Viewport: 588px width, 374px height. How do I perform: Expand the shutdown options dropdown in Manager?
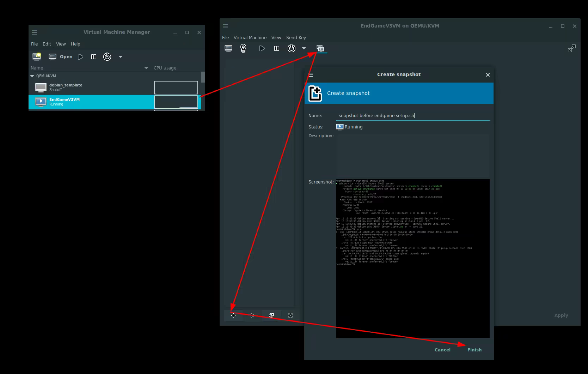[121, 56]
